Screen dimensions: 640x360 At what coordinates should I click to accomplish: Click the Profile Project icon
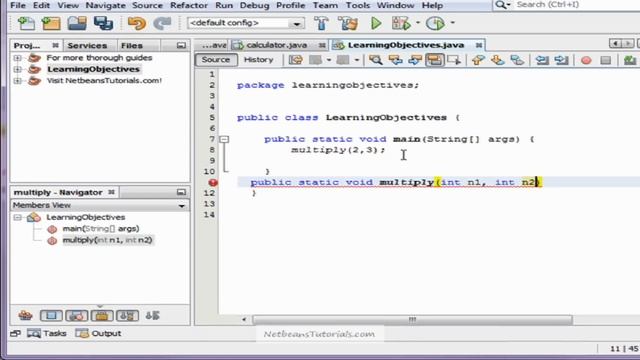(435, 23)
